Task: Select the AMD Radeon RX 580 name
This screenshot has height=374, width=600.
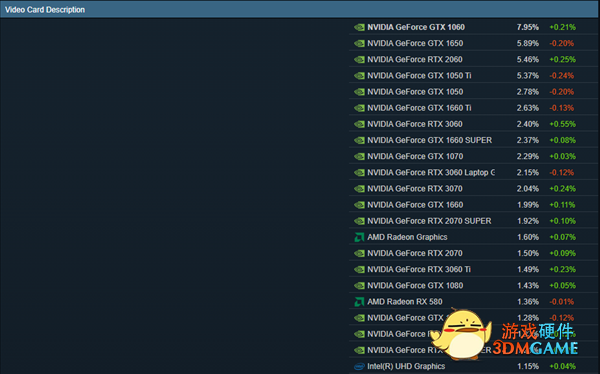Action: click(405, 302)
